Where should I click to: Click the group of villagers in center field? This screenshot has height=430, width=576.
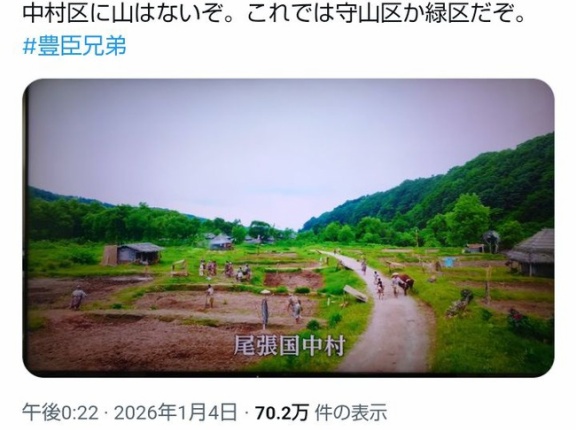pyautogui.click(x=226, y=270)
